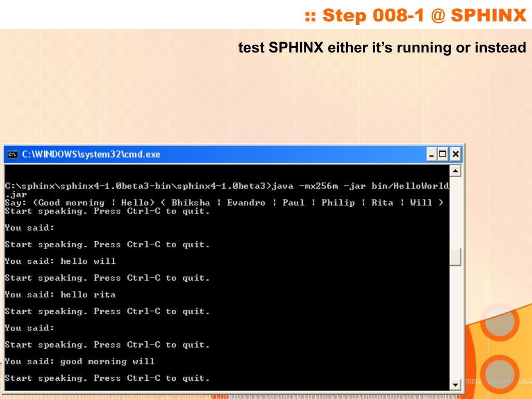The width and height of the screenshot is (532, 399).
Task: Click the scrollbar down arrow
Action: [x=455, y=385]
